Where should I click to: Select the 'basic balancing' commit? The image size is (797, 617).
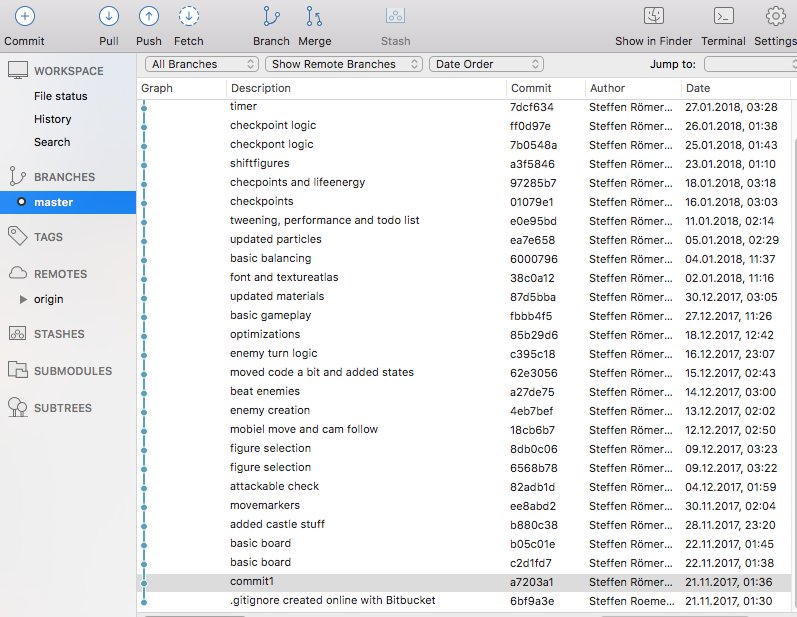(x=464, y=259)
